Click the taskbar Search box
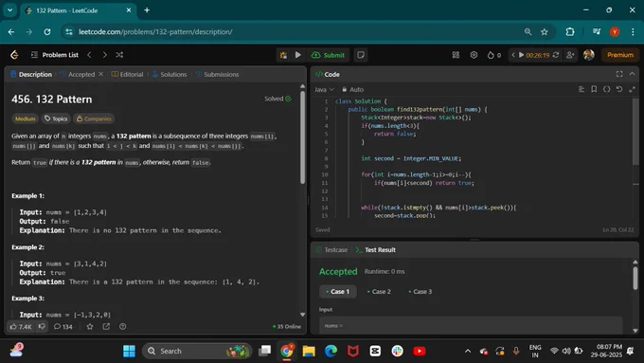Screen dimensions: 644x363 point(197,351)
